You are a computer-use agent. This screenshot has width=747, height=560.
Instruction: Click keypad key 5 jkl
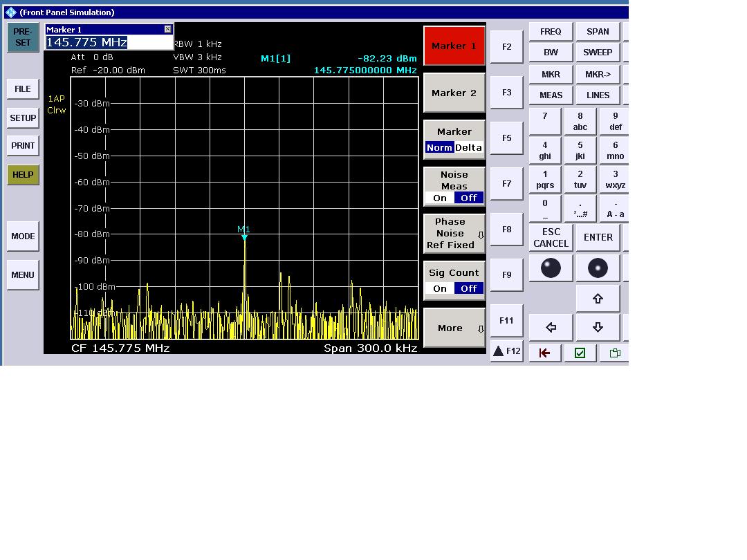pos(580,151)
